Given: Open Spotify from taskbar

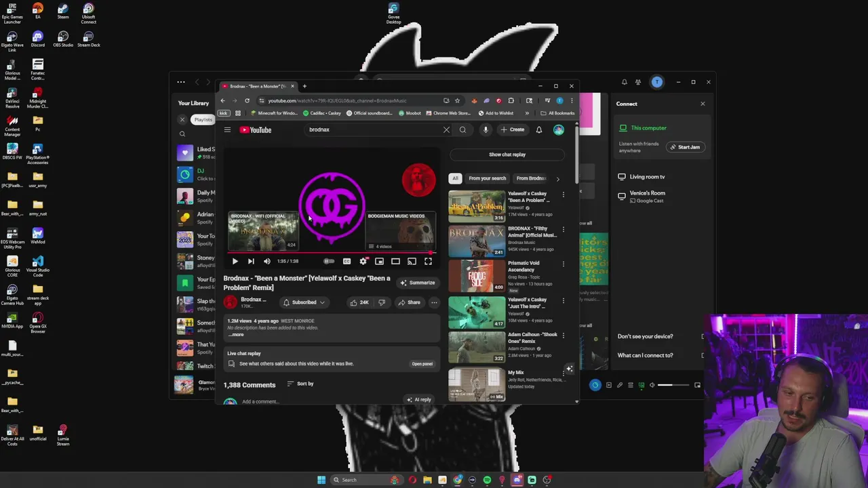Looking at the screenshot, I should (487, 480).
